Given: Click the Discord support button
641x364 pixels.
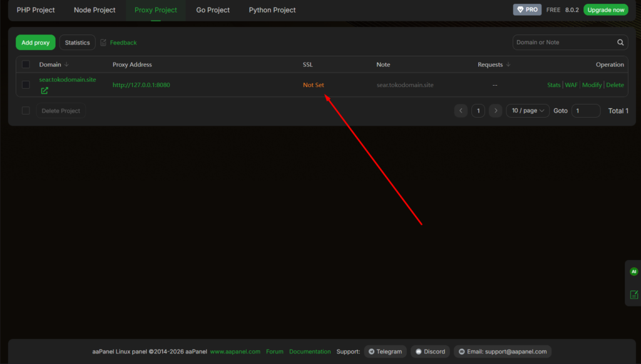Looking at the screenshot, I should [430, 351].
